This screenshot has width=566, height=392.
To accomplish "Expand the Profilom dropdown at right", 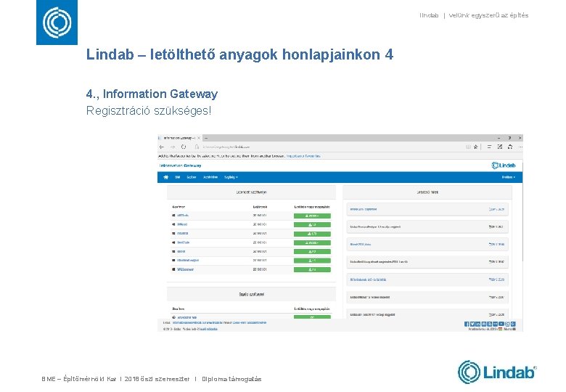I will [508, 177].
